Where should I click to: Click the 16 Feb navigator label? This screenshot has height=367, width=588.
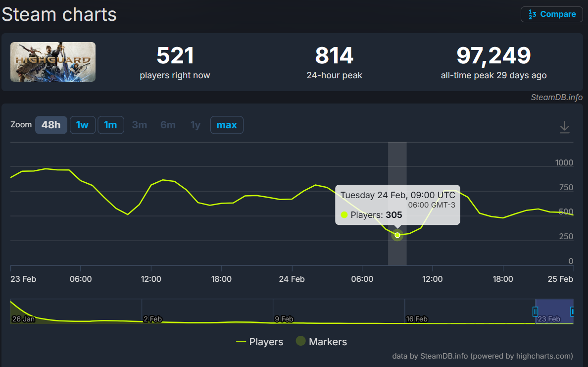417,319
